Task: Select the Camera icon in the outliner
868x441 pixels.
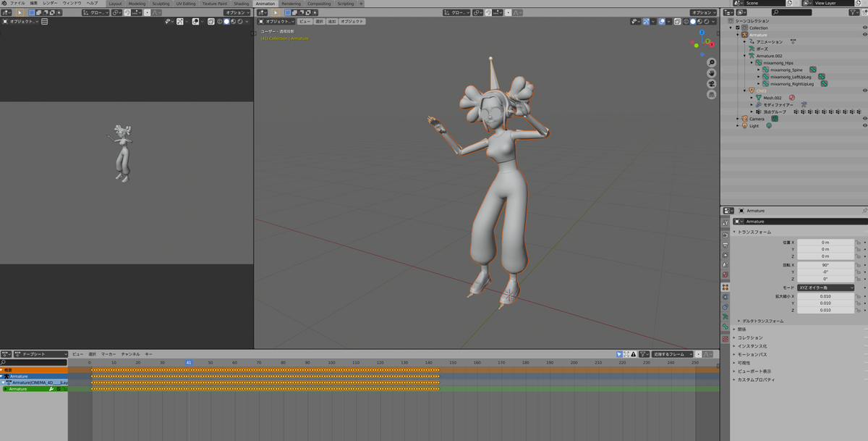Action: (x=744, y=119)
